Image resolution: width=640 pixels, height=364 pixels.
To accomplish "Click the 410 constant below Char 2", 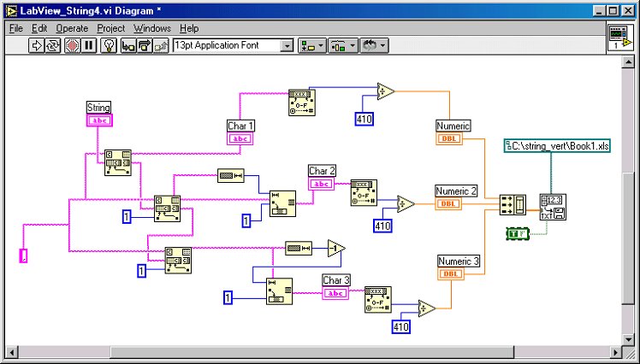I will coord(382,226).
